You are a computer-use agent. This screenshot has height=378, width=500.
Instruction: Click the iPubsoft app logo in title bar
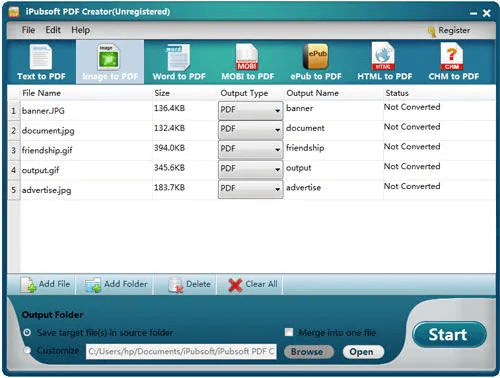[14, 12]
